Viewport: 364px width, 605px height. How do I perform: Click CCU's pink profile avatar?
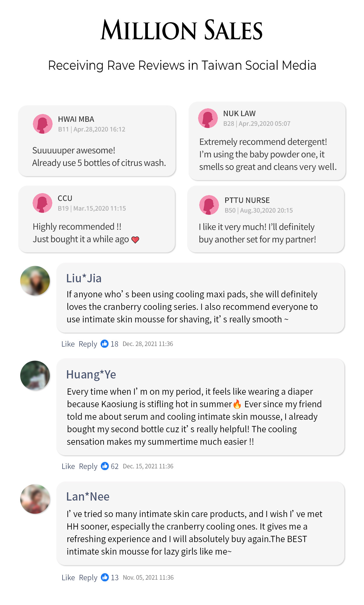click(42, 203)
